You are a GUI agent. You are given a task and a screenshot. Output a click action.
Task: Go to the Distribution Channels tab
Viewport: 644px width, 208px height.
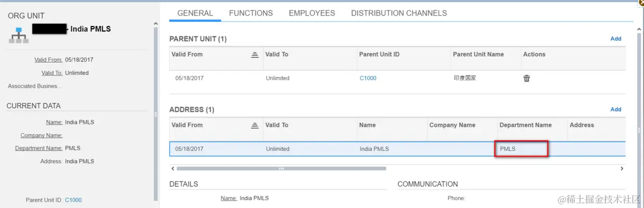(399, 13)
